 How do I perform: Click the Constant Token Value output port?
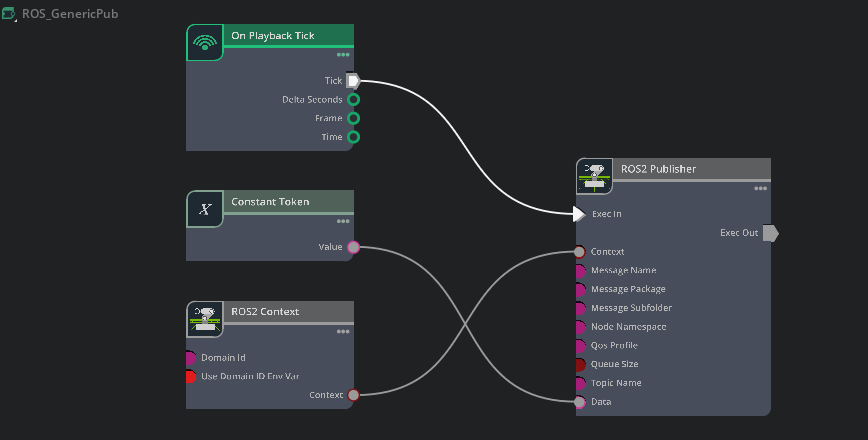[x=353, y=247]
